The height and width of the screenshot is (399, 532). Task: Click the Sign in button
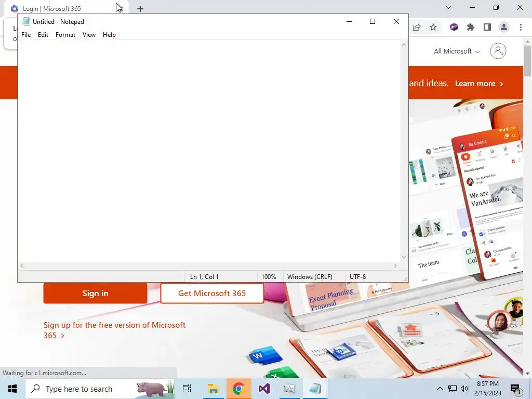[96, 293]
